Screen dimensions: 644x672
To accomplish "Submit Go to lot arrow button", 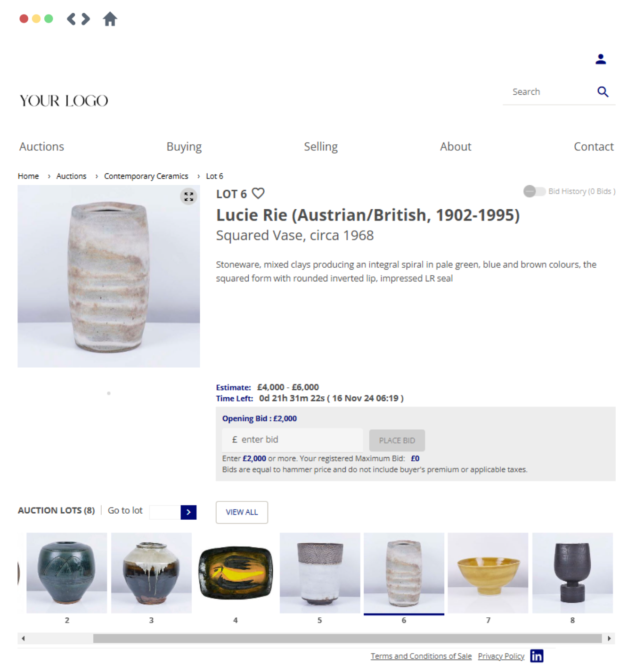I will pyautogui.click(x=188, y=512).
